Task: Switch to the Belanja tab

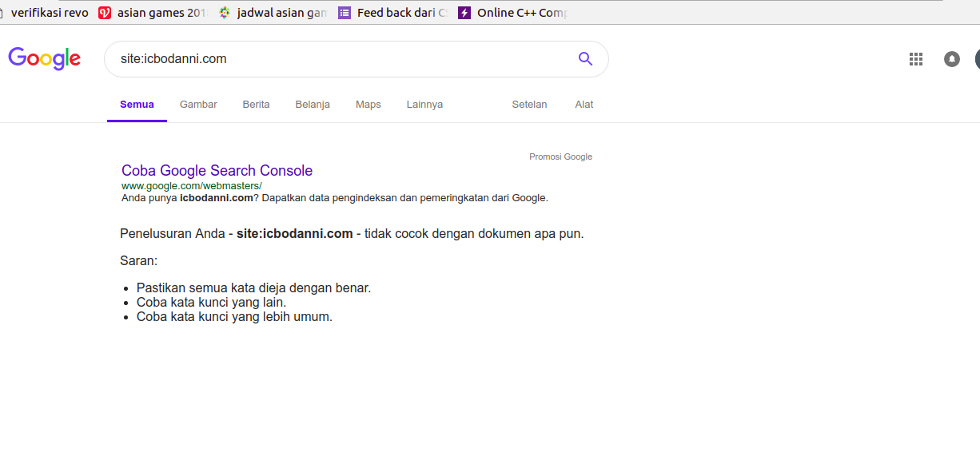Action: (x=313, y=105)
